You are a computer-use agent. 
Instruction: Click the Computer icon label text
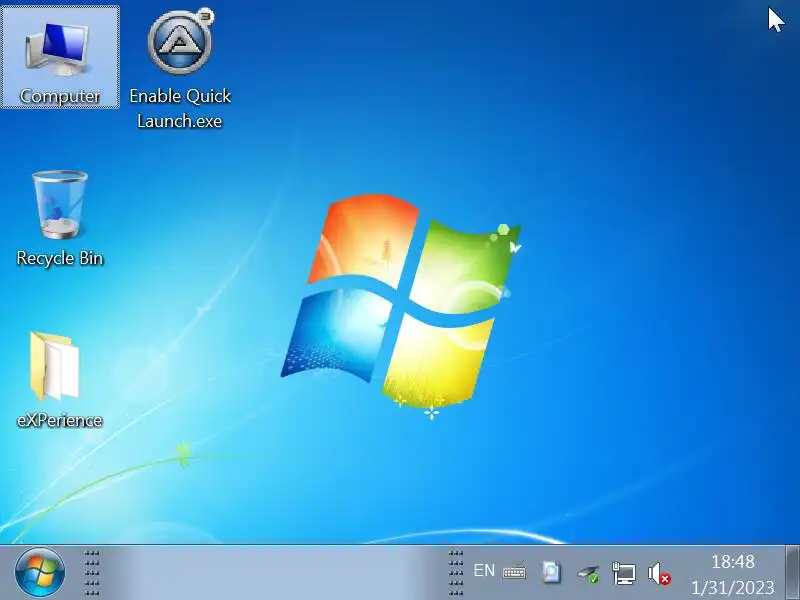(x=60, y=96)
